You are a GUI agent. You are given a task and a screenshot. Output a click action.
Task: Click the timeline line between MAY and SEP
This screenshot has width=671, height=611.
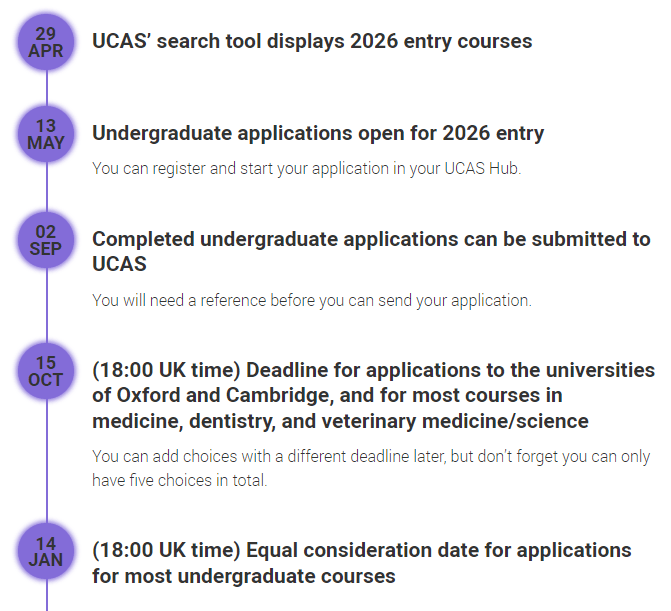pyautogui.click(x=47, y=187)
